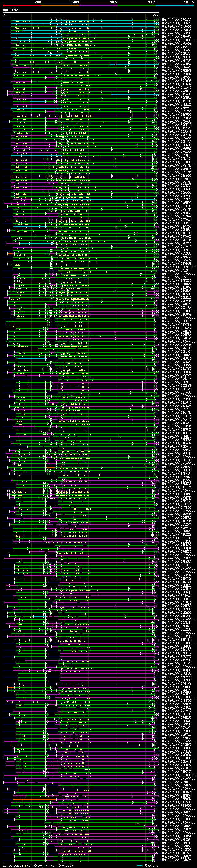The image size is (197, 868).
Task: Click the query end position 274
Action: tap(155, 15)
